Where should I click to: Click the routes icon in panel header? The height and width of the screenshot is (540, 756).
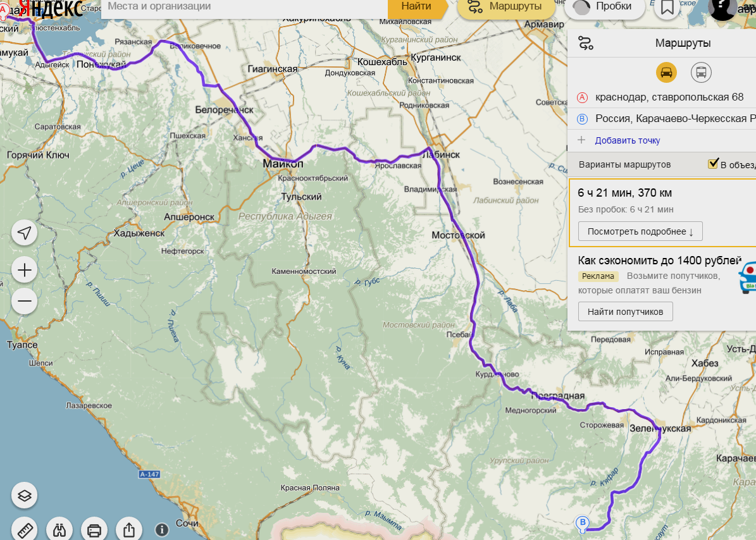coord(586,44)
